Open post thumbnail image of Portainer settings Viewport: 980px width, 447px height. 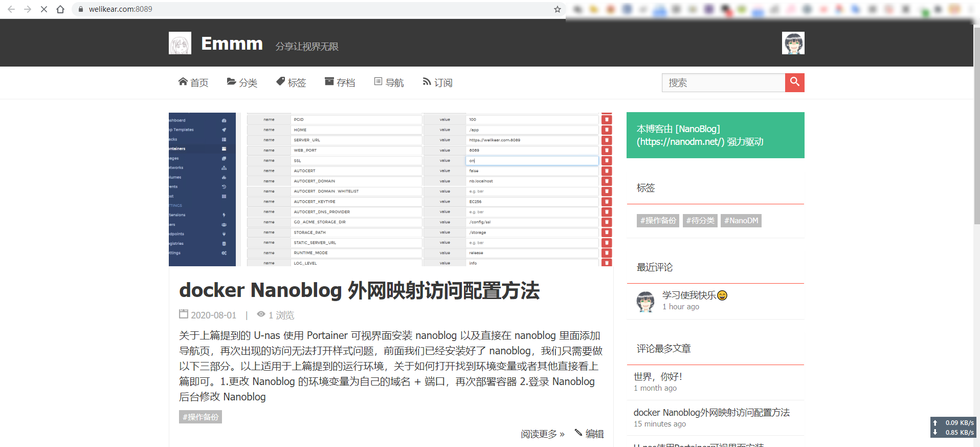click(x=390, y=189)
